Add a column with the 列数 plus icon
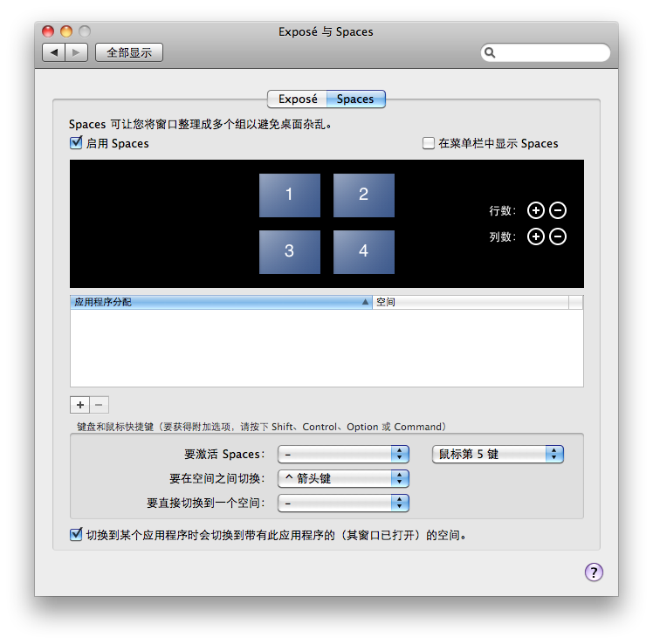 point(535,236)
